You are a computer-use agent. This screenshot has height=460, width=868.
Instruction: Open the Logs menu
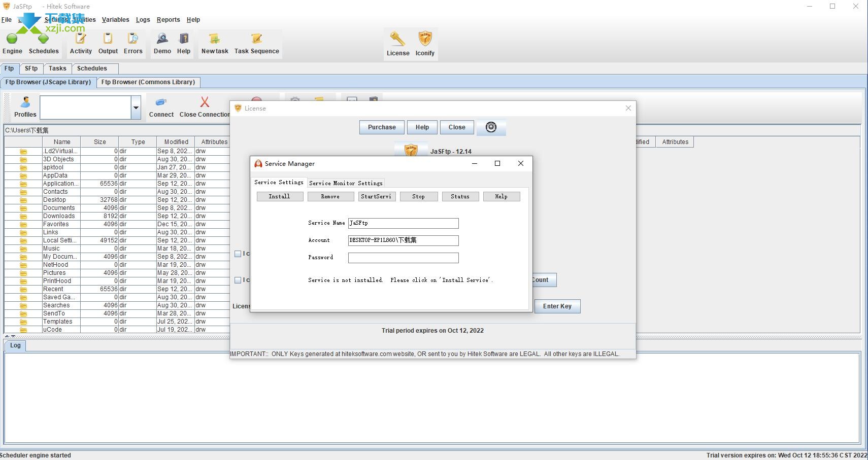[x=143, y=20]
